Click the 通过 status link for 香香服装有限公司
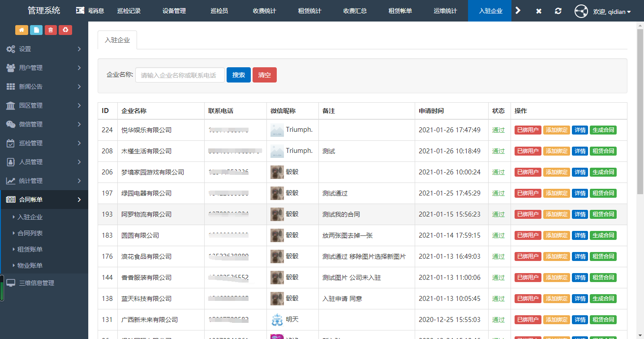 pyautogui.click(x=498, y=278)
